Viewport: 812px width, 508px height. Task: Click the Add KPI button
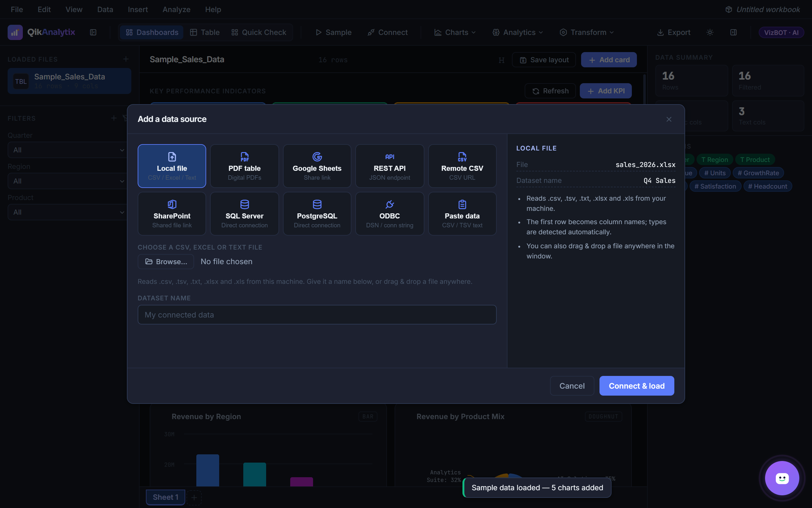coord(606,91)
